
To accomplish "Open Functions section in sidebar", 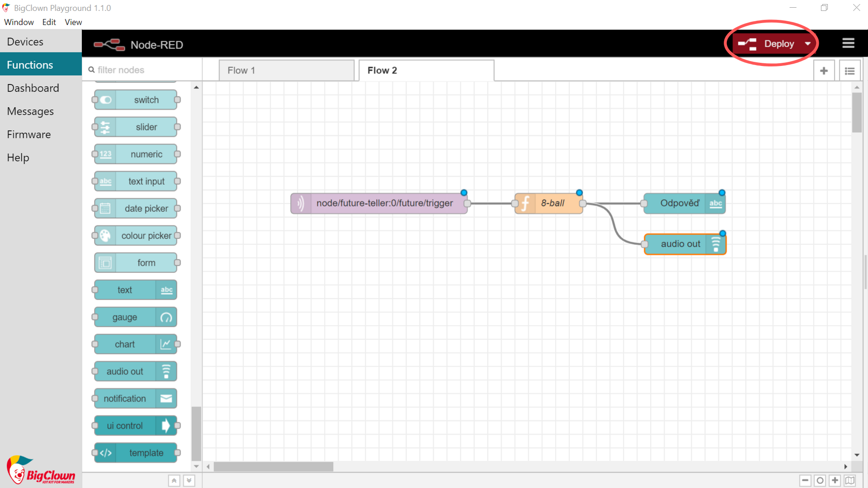I will (41, 65).
